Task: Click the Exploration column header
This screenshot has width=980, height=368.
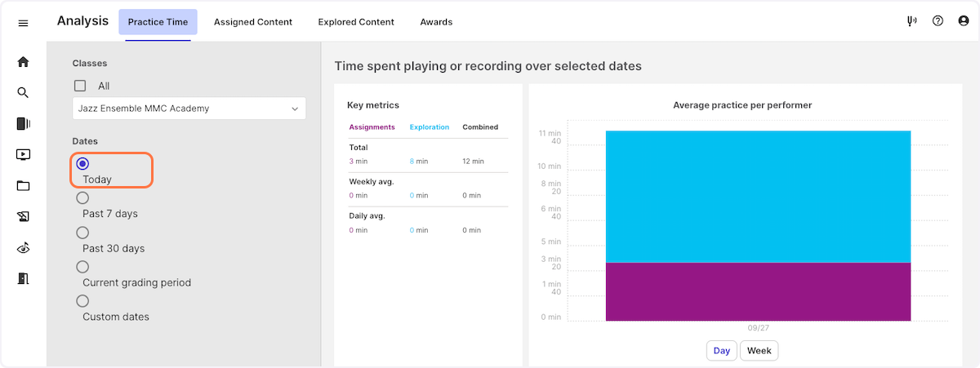Action: pos(430,127)
